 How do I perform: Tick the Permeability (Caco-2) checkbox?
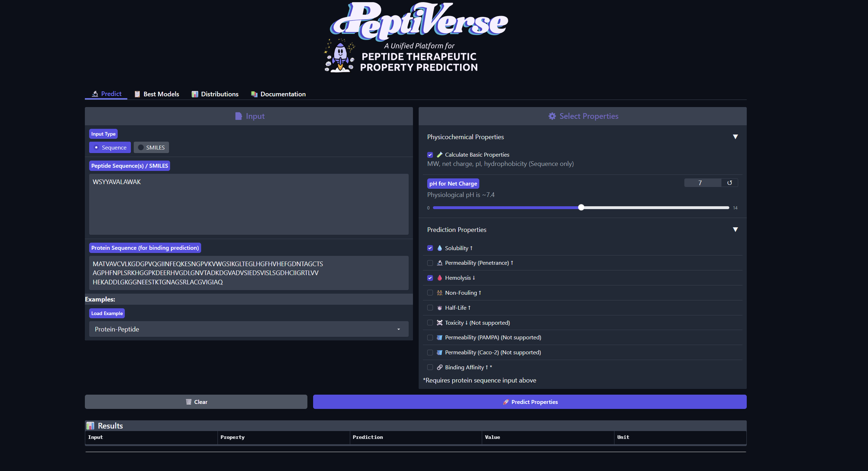click(x=430, y=353)
